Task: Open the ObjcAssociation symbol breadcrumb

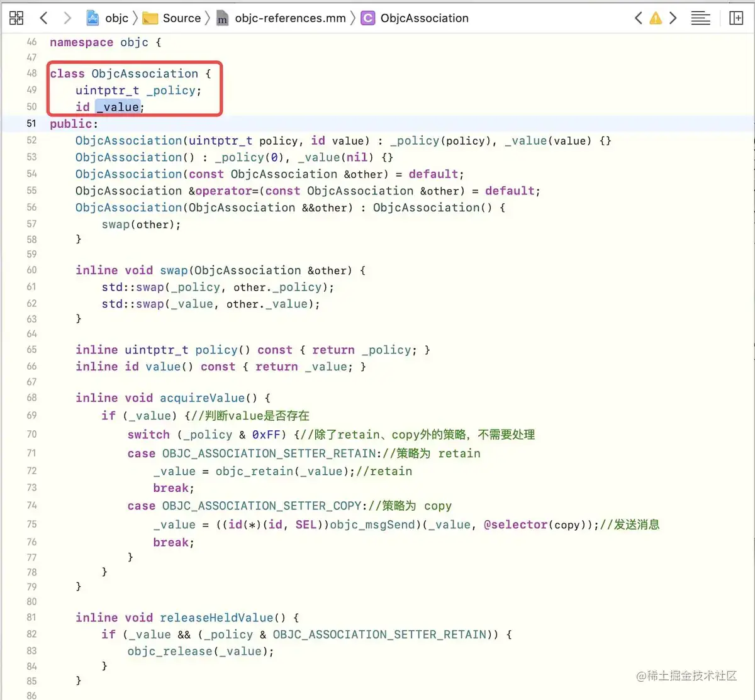Action: click(415, 18)
